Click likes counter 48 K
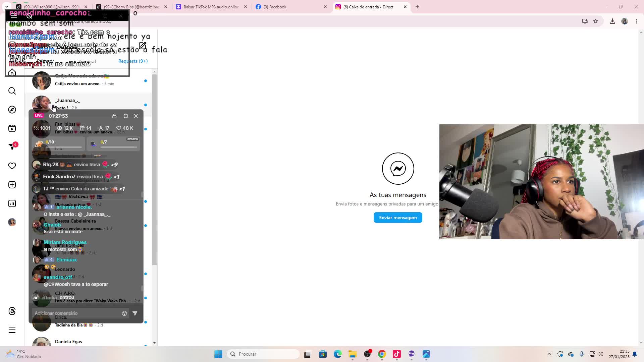Viewport: 644px width, 362px height. point(124,128)
